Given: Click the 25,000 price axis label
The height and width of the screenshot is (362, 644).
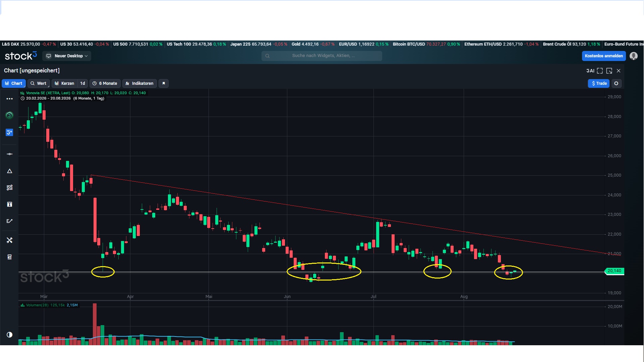Looking at the screenshot, I should (614, 175).
